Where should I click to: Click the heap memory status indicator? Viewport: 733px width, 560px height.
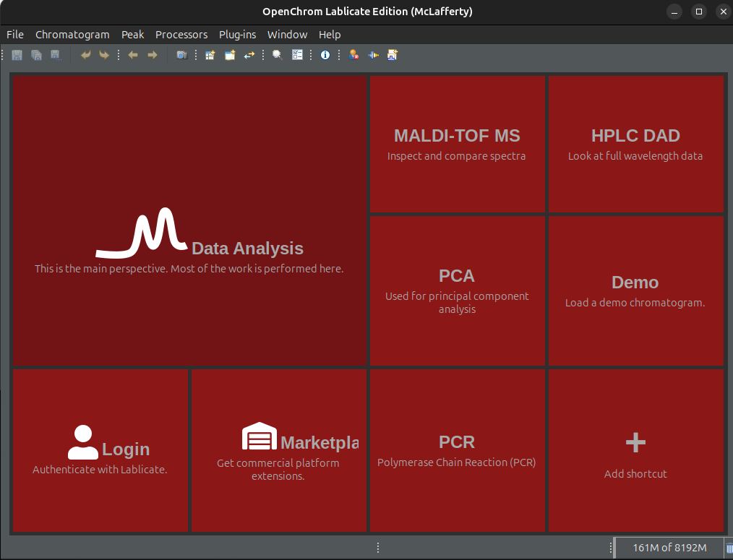[x=669, y=548]
